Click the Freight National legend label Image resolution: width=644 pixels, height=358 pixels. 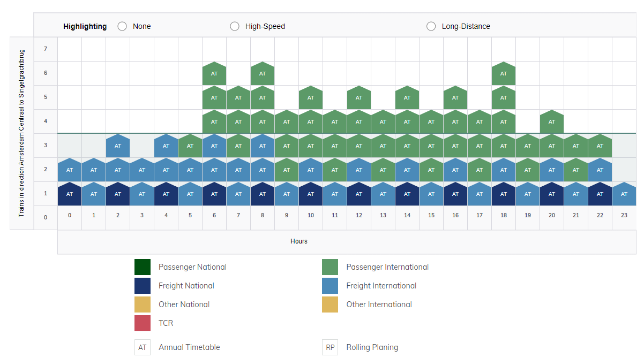click(x=186, y=286)
